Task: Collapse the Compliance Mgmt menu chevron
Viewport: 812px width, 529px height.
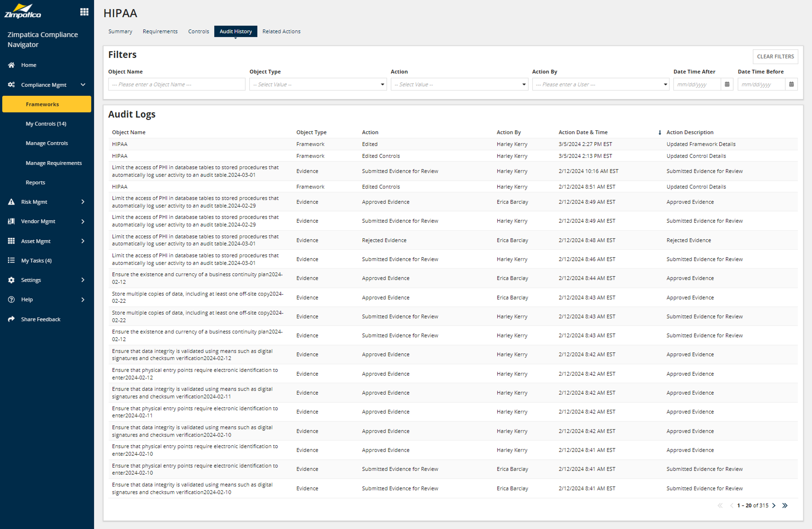Action: pos(83,85)
